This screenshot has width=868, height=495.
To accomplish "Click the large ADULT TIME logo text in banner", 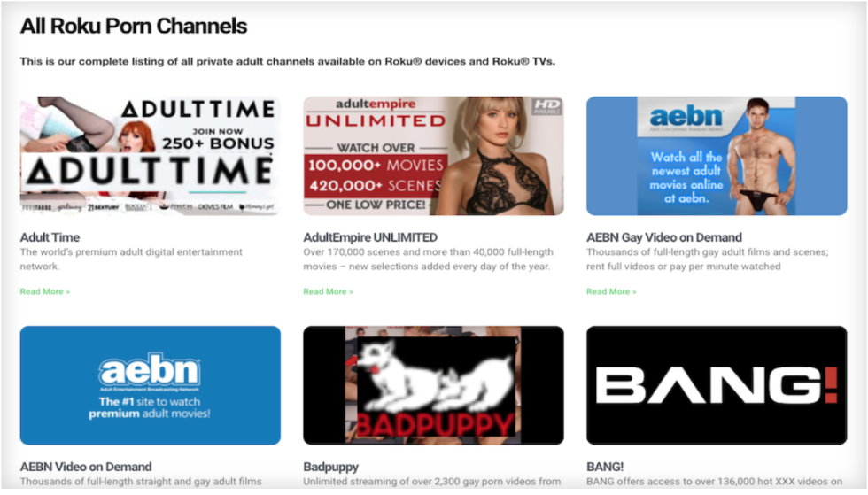I will 149,169.
